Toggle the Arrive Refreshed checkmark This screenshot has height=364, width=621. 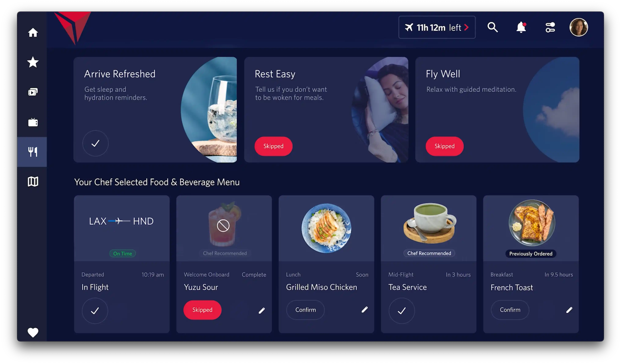click(95, 143)
